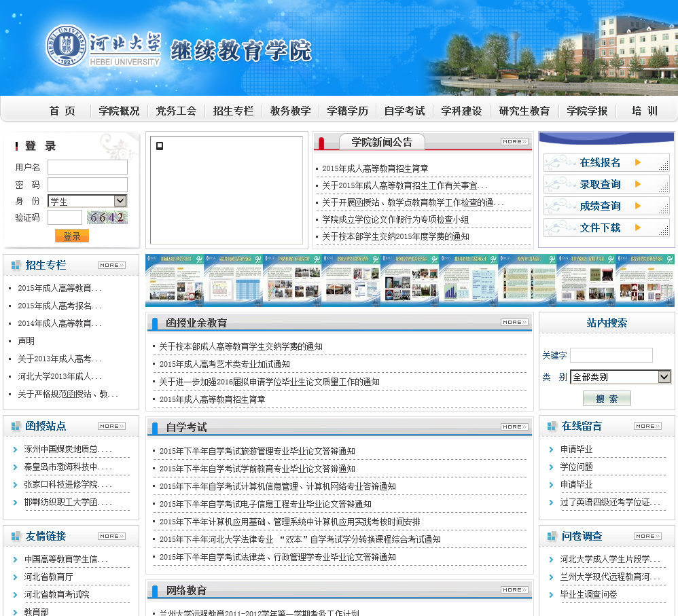Open the 学位问题 message link
The height and width of the screenshot is (616, 678).
pos(576,467)
